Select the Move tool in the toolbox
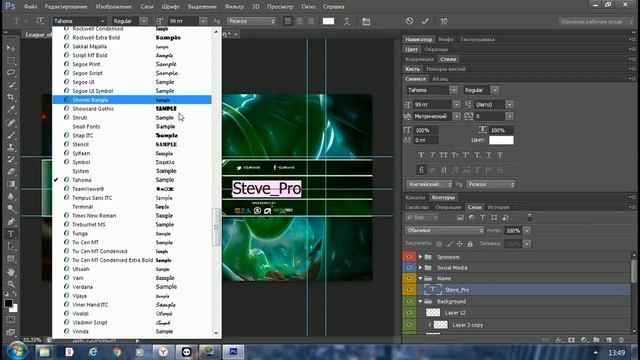This screenshot has height=360, width=640. [x=11, y=48]
